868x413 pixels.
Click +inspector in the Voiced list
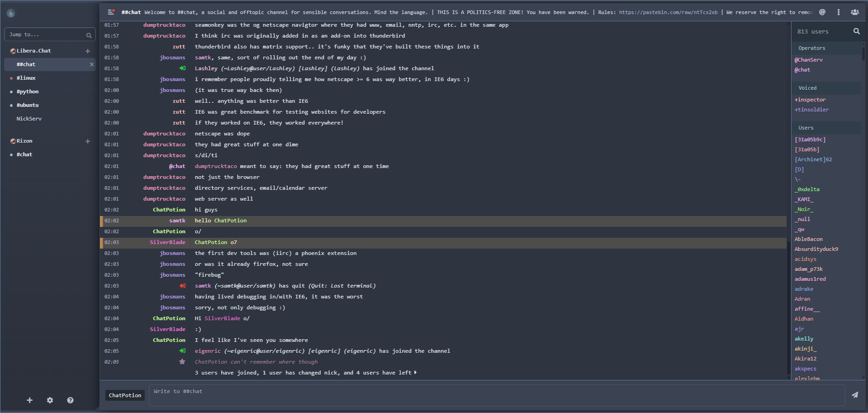click(810, 100)
